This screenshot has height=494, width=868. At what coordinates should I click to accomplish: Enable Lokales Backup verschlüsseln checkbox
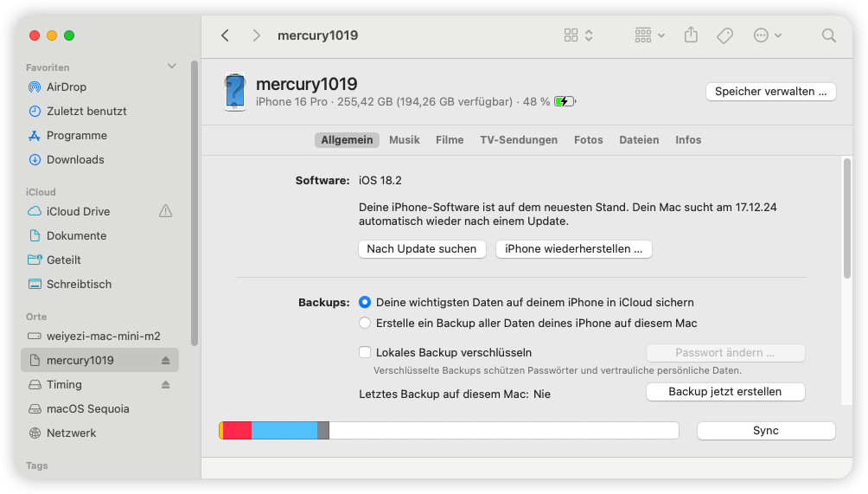tap(365, 352)
